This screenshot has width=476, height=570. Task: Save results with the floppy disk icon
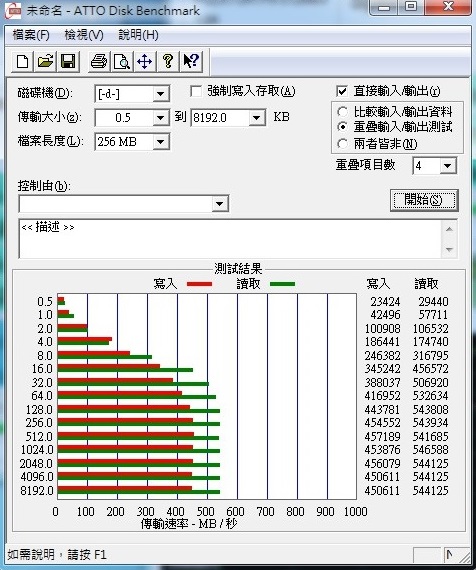tap(68, 61)
